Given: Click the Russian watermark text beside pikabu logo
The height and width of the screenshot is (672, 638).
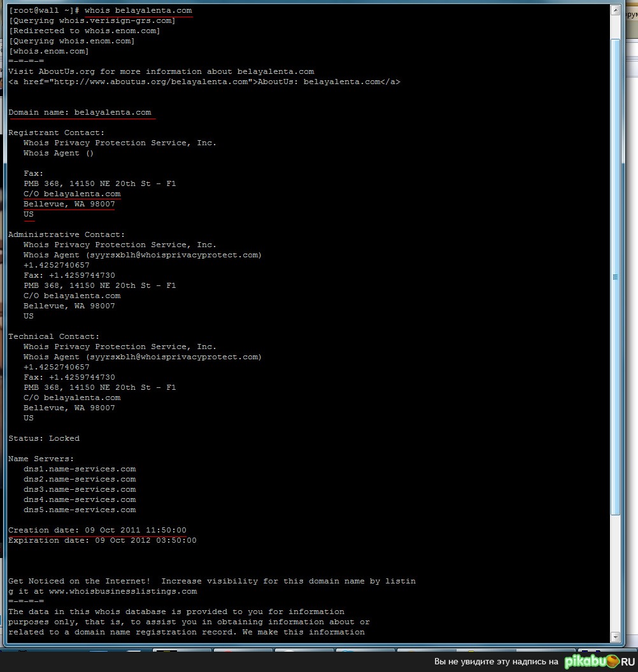Looking at the screenshot, I should [496, 662].
